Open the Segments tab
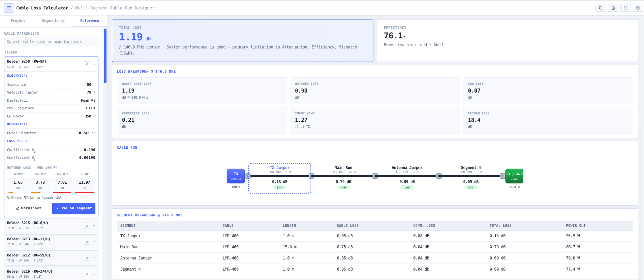 coord(53,21)
